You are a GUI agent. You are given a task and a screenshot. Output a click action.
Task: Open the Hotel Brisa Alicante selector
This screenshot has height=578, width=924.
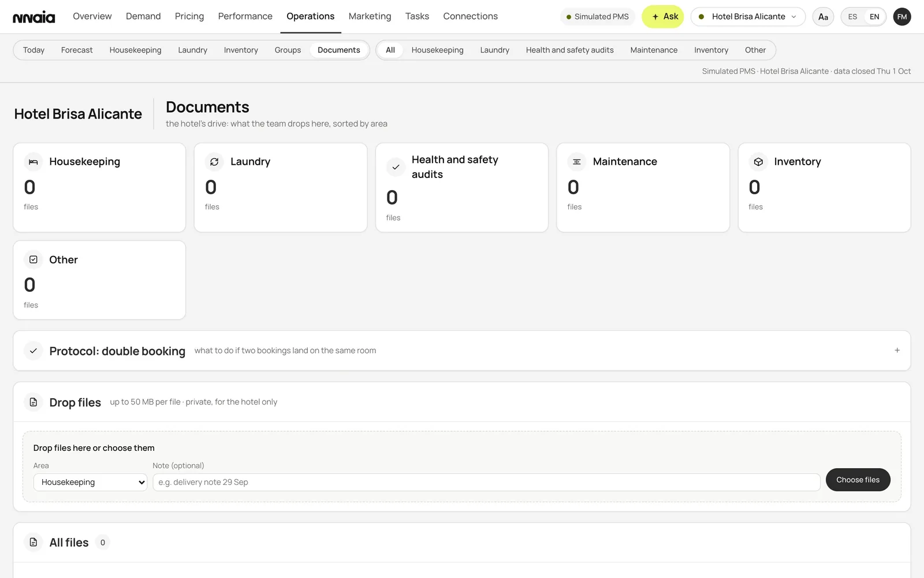tap(748, 17)
